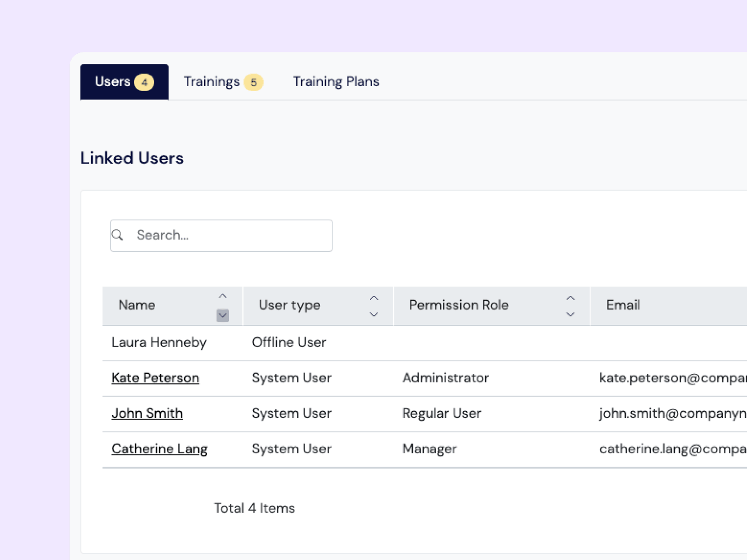747x560 pixels.
Task: Sort User type column descending
Action: 374,314
